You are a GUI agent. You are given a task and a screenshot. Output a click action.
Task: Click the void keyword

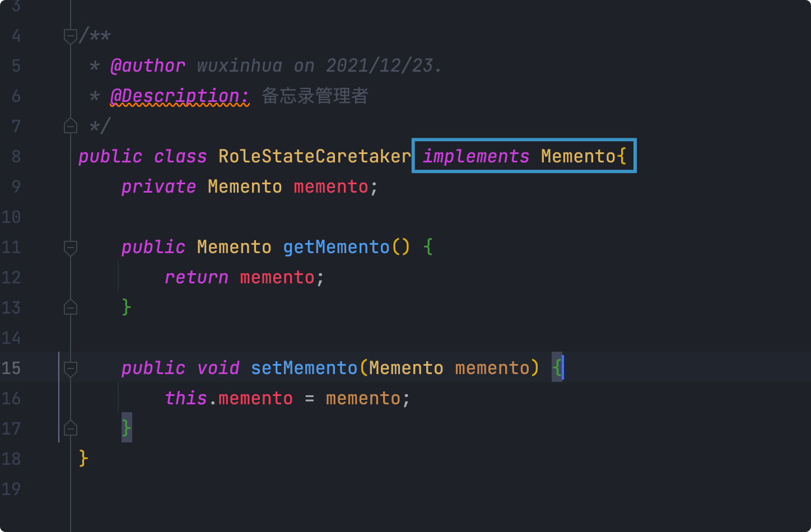(218, 368)
